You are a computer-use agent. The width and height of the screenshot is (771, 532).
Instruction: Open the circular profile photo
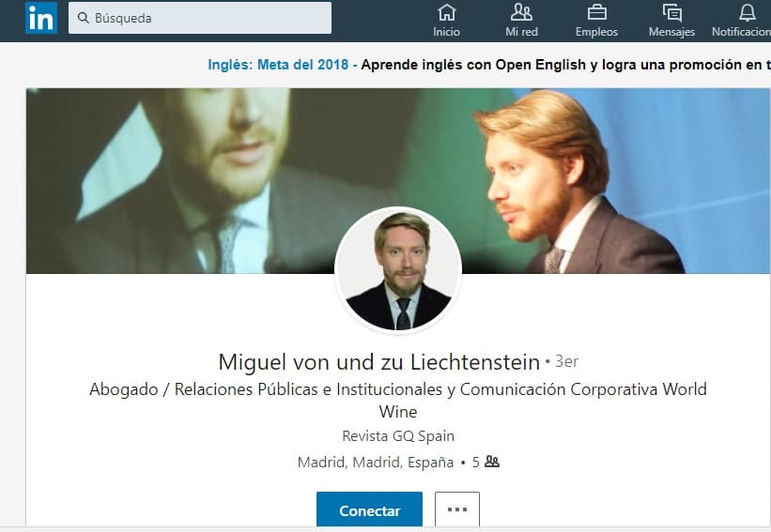[398, 270]
